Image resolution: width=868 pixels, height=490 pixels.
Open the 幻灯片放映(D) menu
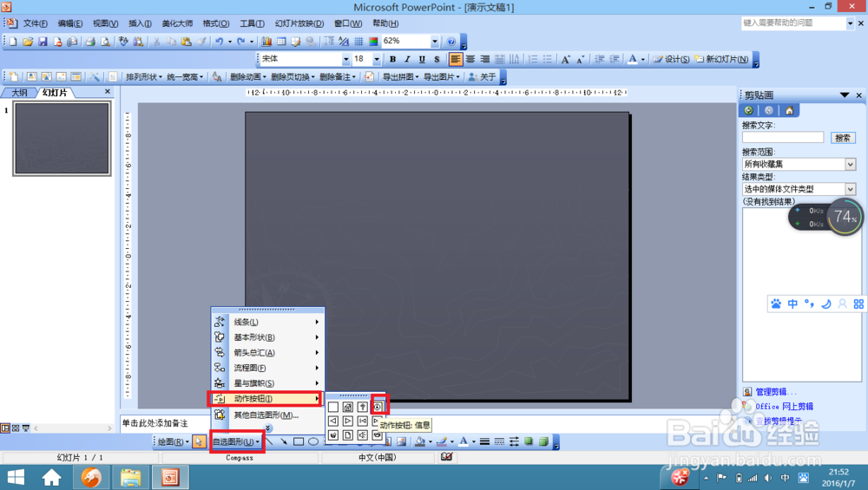tap(299, 23)
